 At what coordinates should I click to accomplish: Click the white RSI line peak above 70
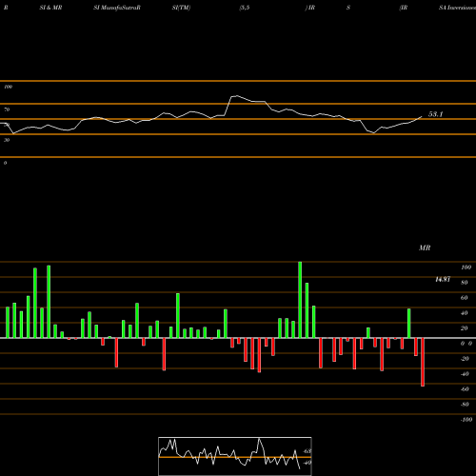click(x=236, y=95)
